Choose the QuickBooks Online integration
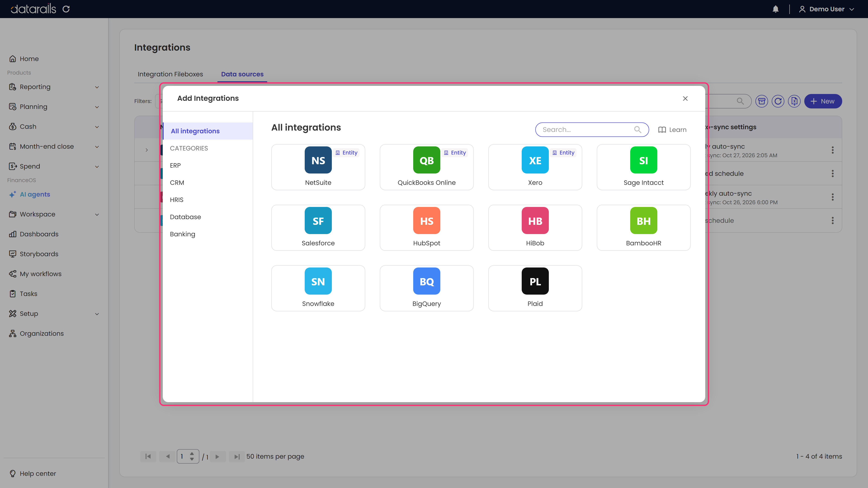This screenshot has height=488, width=868. (x=427, y=167)
